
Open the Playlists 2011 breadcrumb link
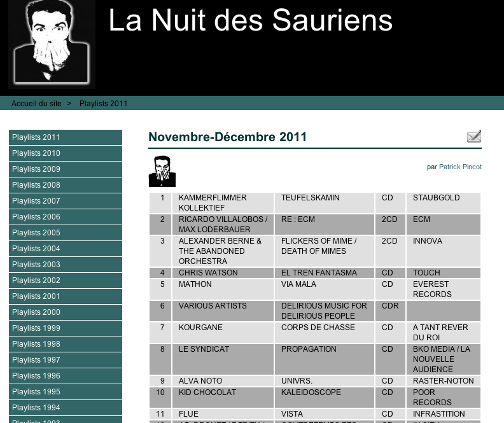coord(103,104)
